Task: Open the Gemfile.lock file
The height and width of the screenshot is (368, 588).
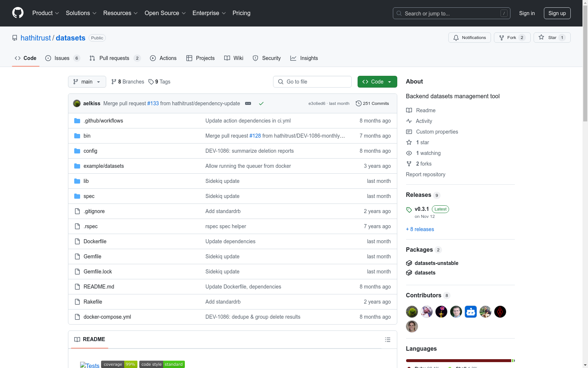Action: tap(98, 272)
